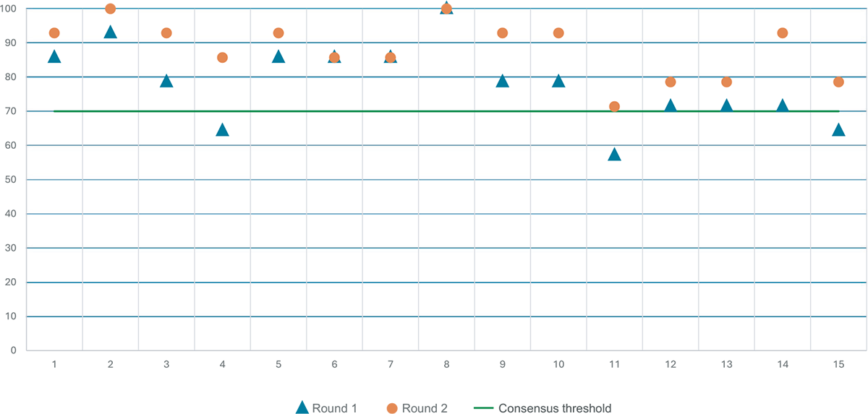Image resolution: width=868 pixels, height=414 pixels.
Task: Click the blue triangle in the first column
Action: point(54,57)
